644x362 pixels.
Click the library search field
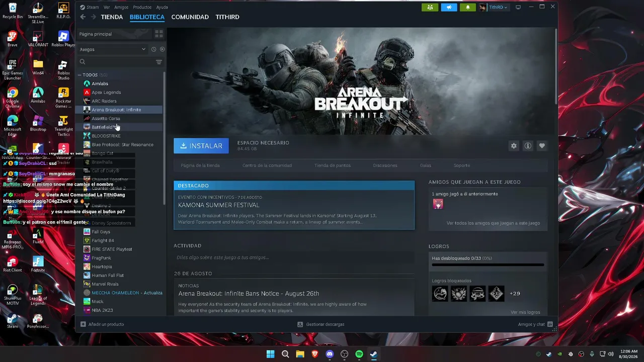coord(116,62)
